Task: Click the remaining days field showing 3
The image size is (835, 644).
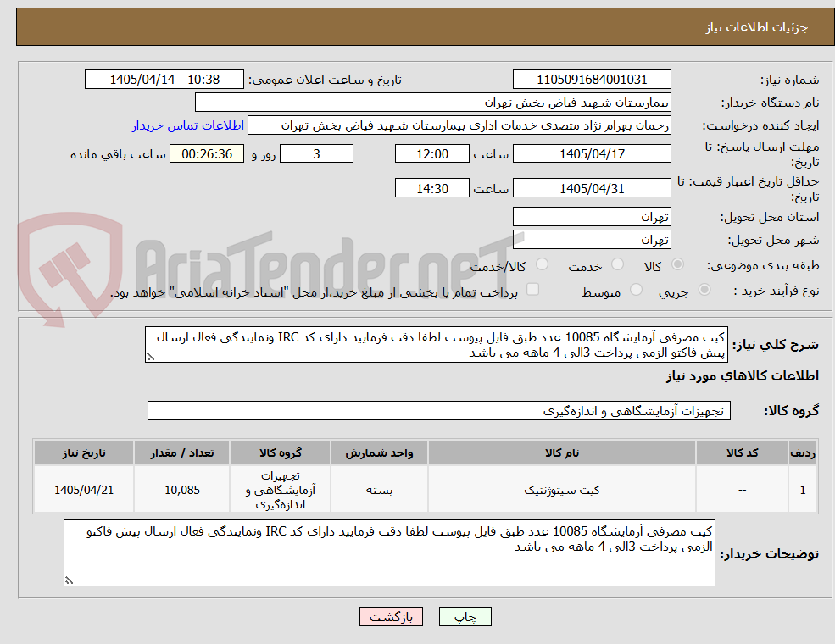Action: point(316,154)
